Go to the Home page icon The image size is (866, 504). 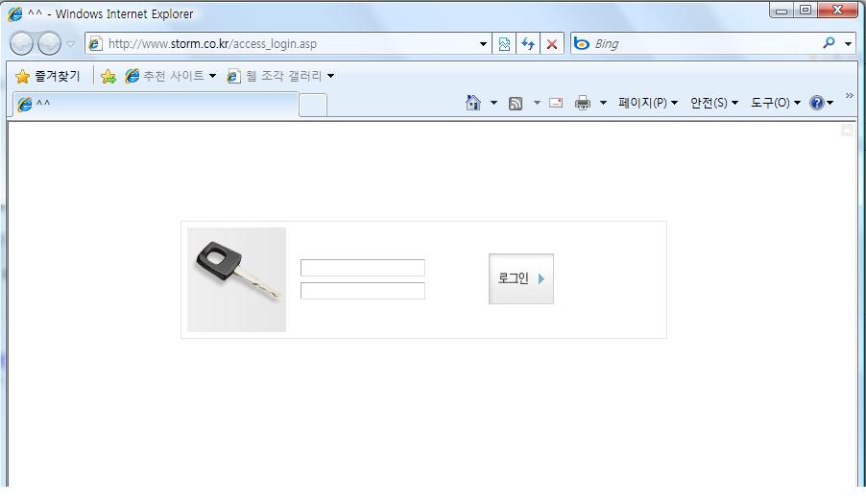pos(473,103)
